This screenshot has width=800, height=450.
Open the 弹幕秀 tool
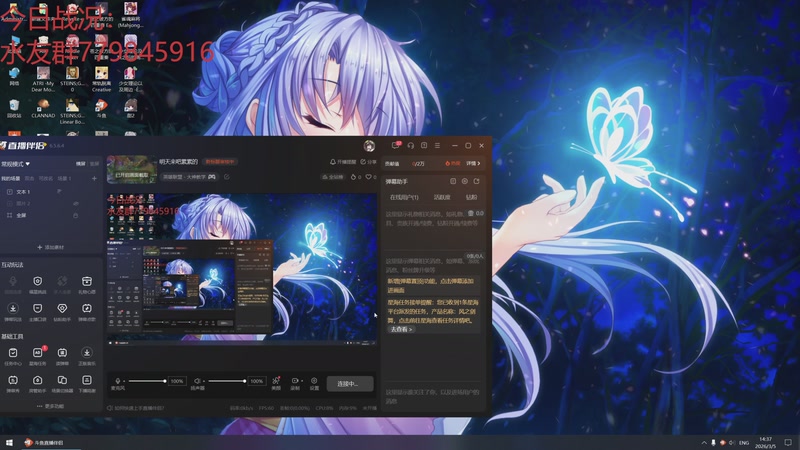point(13,384)
